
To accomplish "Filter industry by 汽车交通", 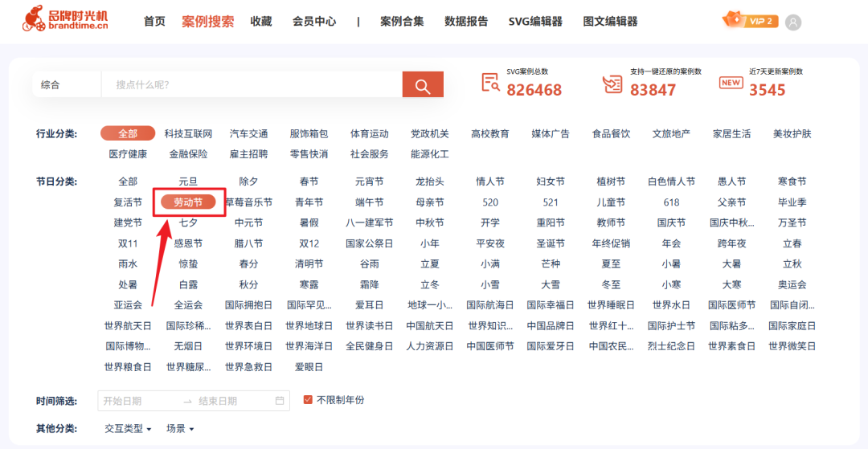I will tap(248, 134).
